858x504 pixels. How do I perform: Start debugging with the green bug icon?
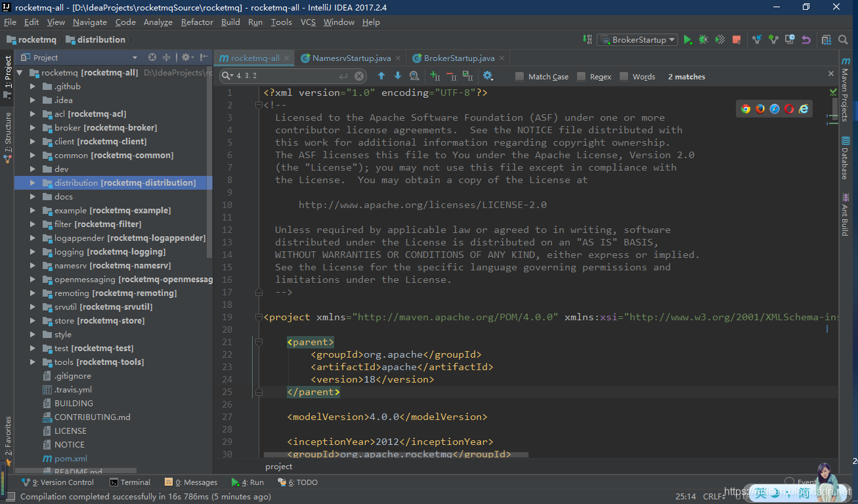704,40
